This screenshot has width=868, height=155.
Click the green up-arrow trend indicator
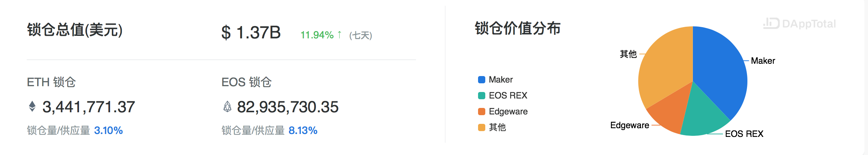pos(339,35)
